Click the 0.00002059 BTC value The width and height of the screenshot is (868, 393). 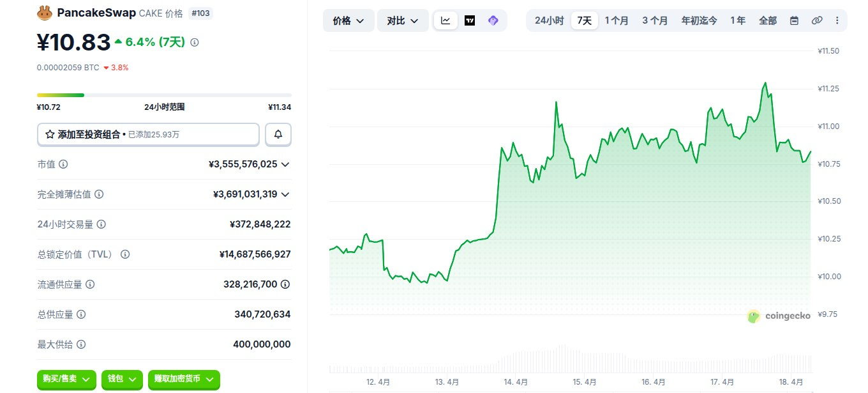[x=68, y=67]
